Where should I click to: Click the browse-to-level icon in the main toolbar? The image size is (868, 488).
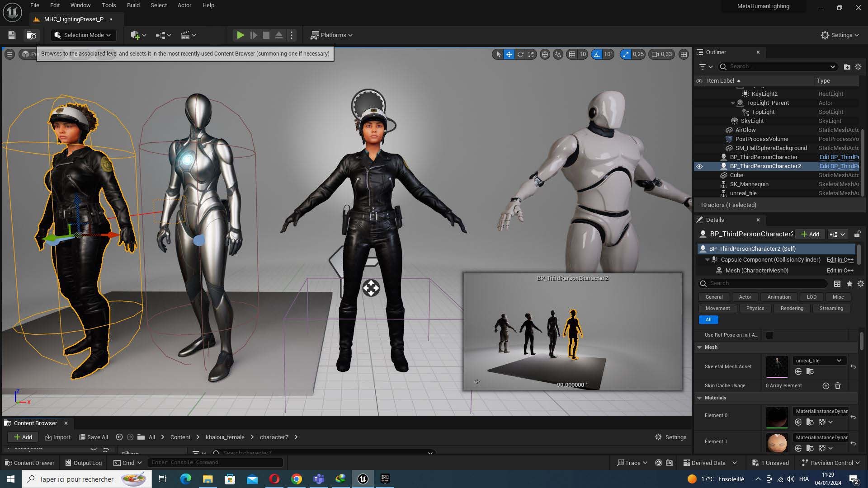coord(31,35)
